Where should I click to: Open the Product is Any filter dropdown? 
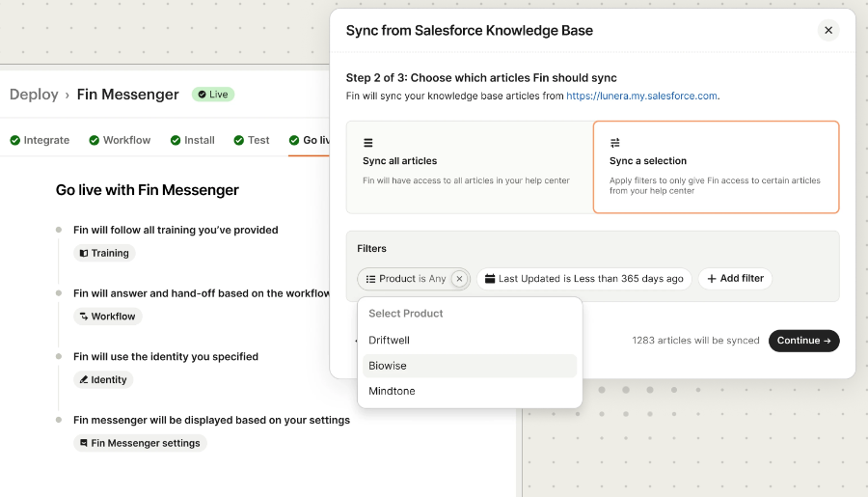[406, 279]
